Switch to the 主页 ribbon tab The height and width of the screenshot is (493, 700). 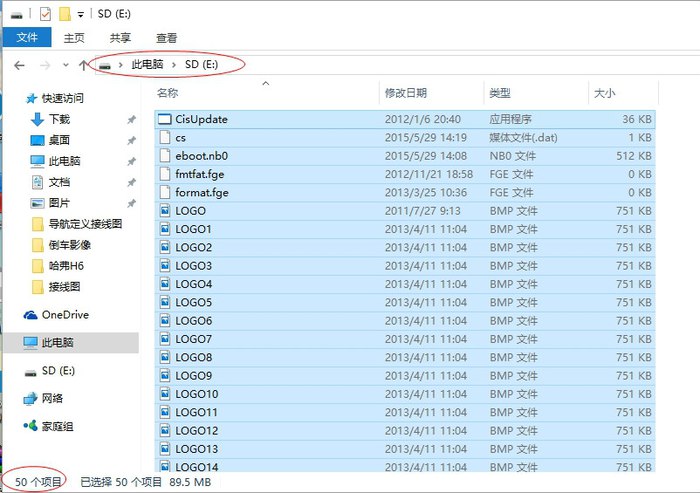[x=74, y=38]
